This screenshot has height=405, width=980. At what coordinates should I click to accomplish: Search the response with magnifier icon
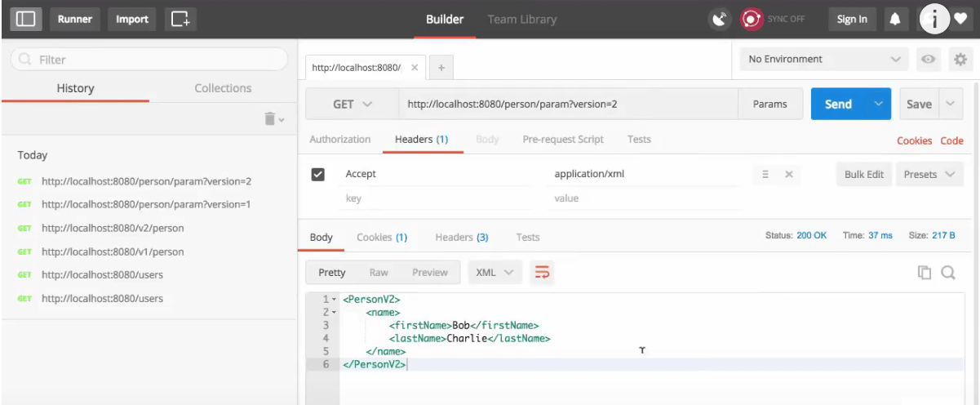click(948, 273)
